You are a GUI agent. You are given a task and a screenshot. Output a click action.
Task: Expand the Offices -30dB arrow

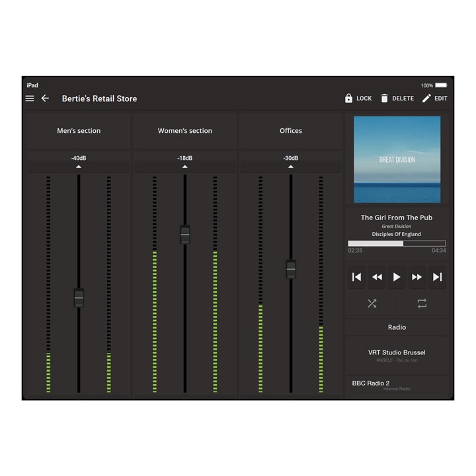pyautogui.click(x=291, y=167)
